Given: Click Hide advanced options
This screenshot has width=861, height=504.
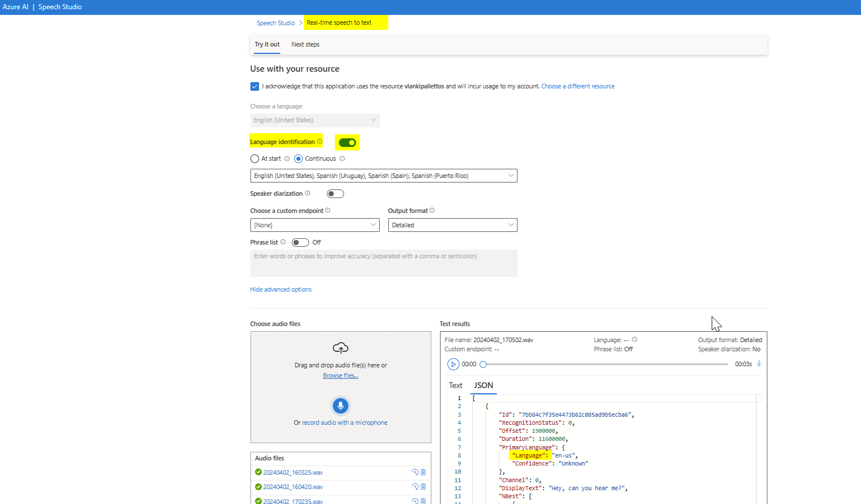Looking at the screenshot, I should click(280, 289).
